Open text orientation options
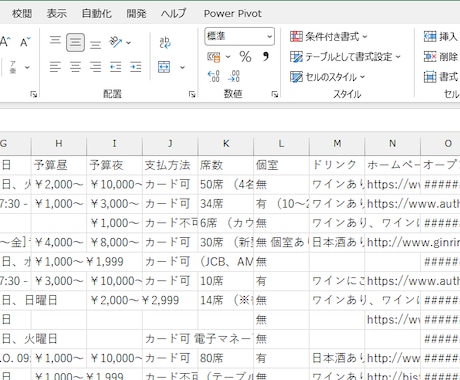 (x=115, y=42)
